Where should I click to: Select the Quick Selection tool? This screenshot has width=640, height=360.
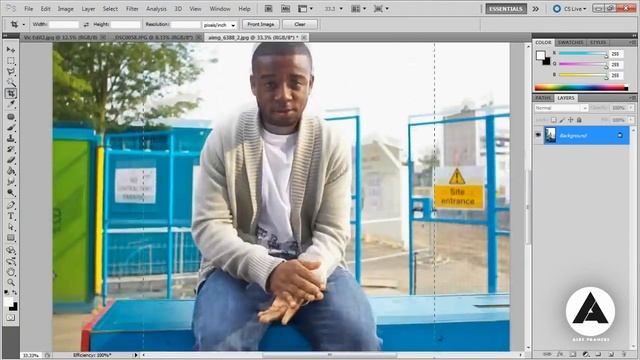tap(11, 83)
